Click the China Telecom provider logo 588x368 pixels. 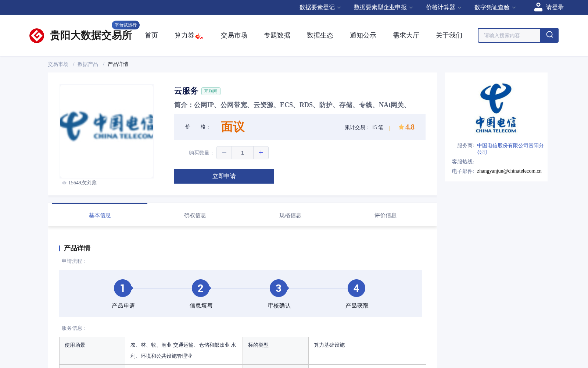point(496,108)
